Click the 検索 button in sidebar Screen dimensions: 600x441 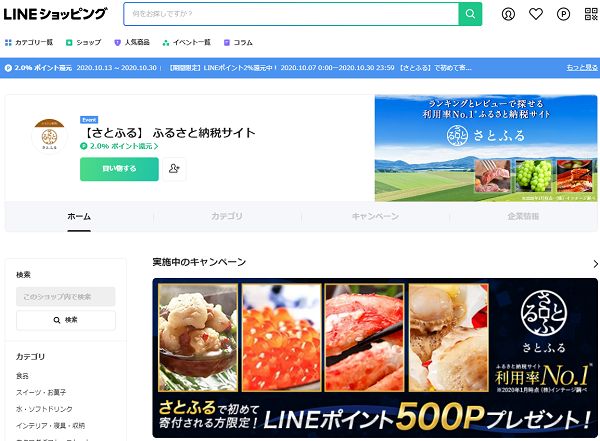coord(65,320)
